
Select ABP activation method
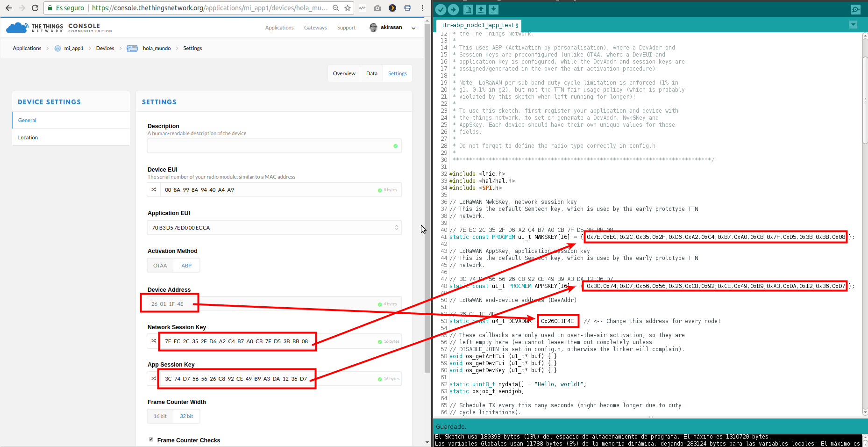186,266
